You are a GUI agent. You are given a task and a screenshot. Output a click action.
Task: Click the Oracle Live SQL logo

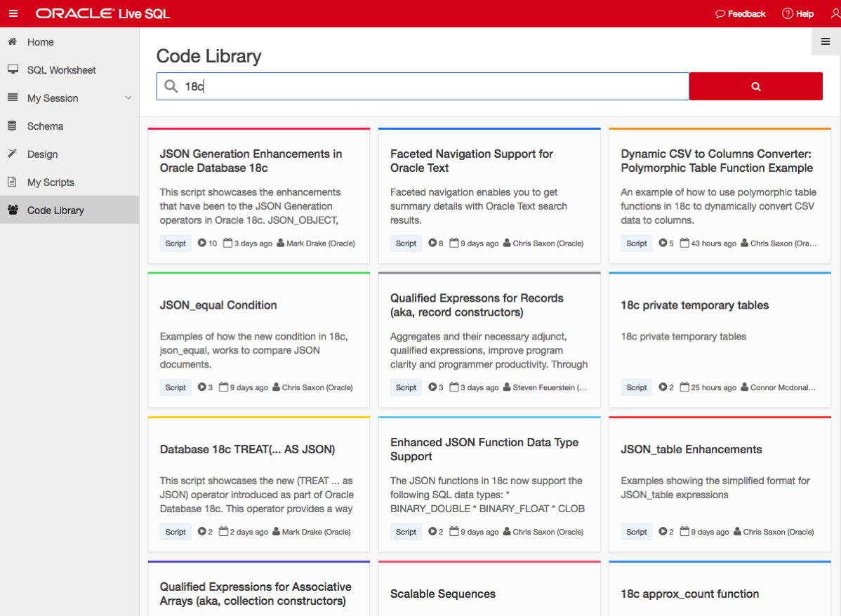click(102, 13)
